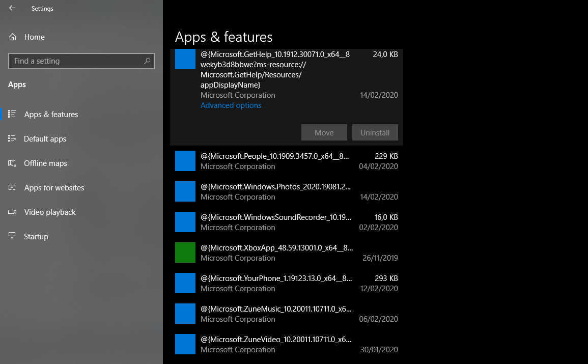Click the Offline maps map icon
The image size is (588, 364).
coord(12,163)
